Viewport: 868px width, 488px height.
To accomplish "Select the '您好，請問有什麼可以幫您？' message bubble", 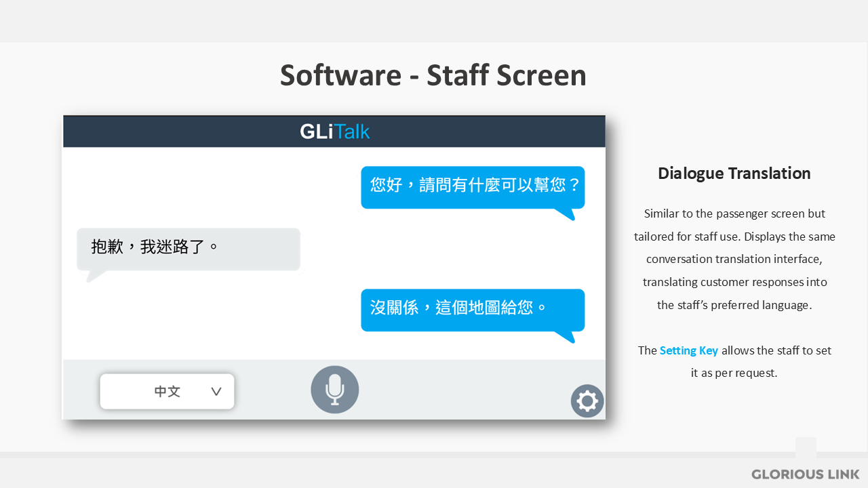I will [x=473, y=186].
